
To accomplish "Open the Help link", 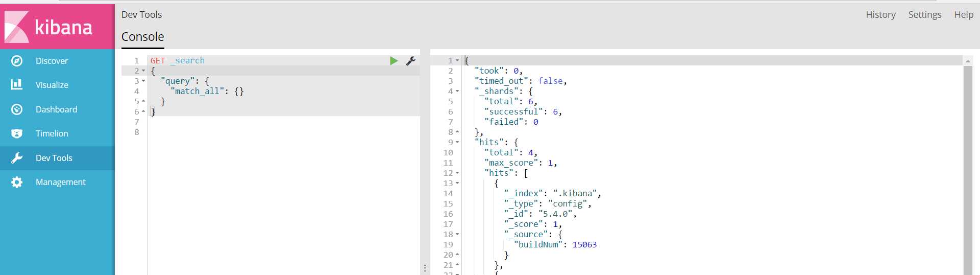I will coord(964,15).
